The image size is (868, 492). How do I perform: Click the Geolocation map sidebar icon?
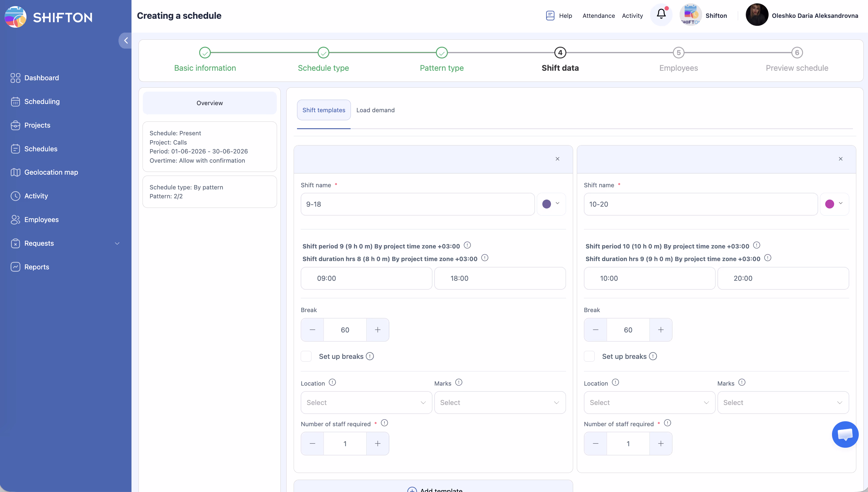[x=15, y=172]
